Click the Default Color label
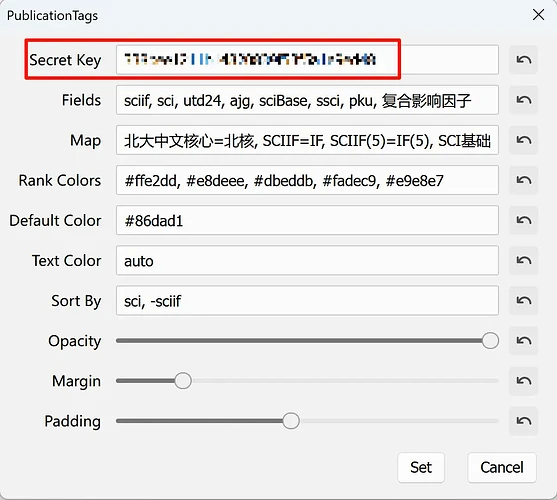The height and width of the screenshot is (500, 557). pyautogui.click(x=55, y=221)
